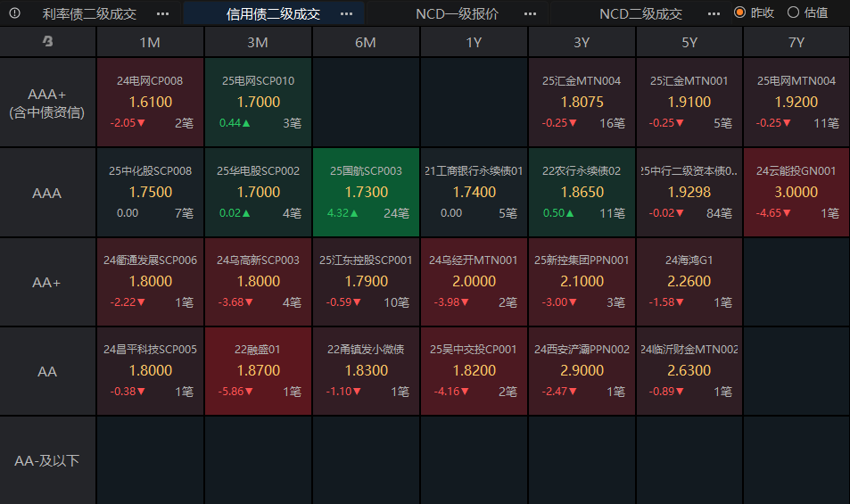Click the 16笔 trade count
The image size is (850, 504).
coord(612,124)
